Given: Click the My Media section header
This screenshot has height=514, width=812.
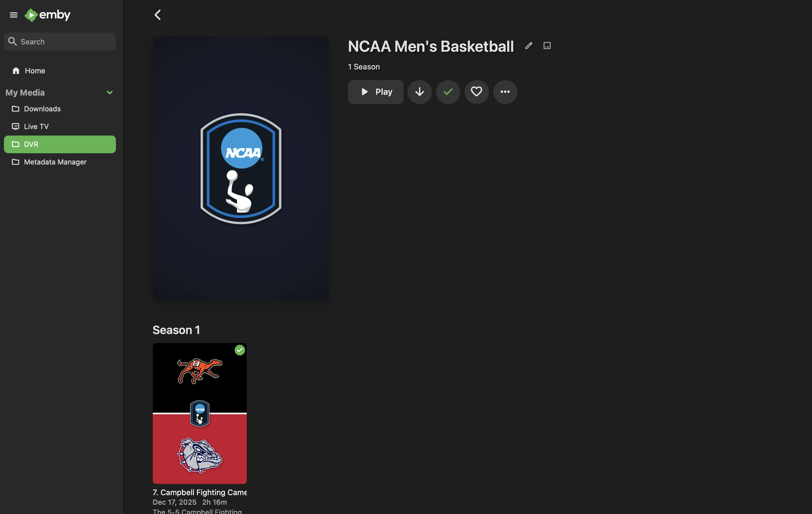Looking at the screenshot, I should (25, 92).
